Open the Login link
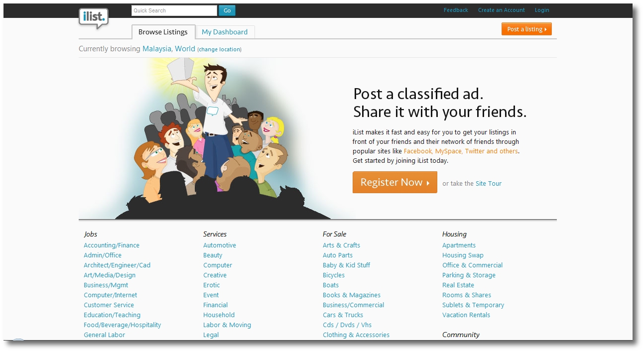644x352 pixels. coord(542,10)
